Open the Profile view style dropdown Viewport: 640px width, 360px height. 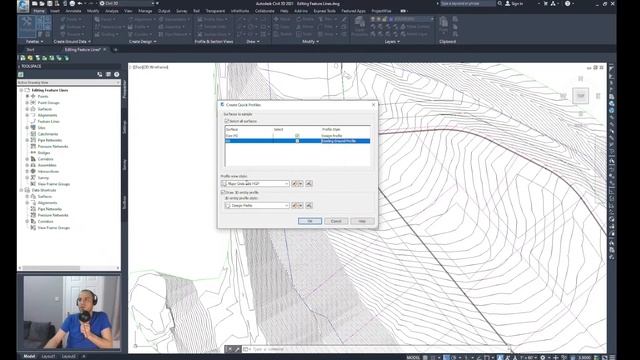pos(287,184)
